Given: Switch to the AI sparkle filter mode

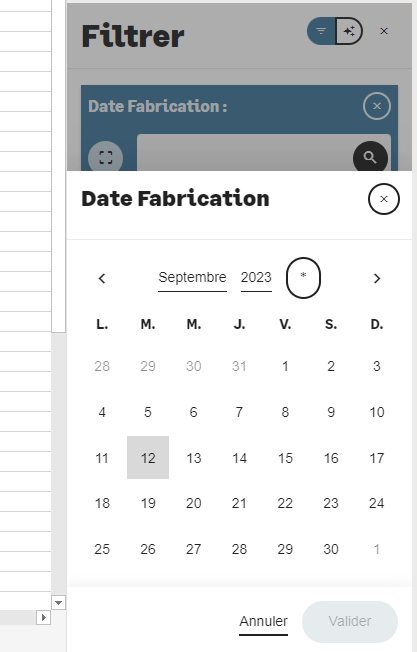Looking at the screenshot, I should coord(349,31).
